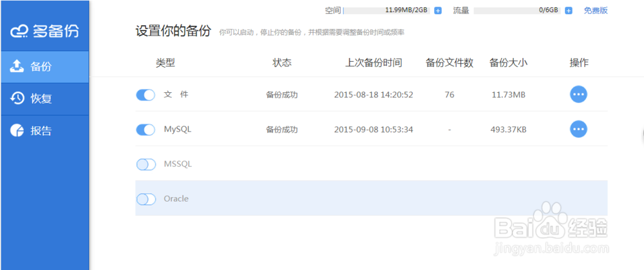Click the 备份文件数 column header
Screen dimensions: 644x270
[450, 63]
